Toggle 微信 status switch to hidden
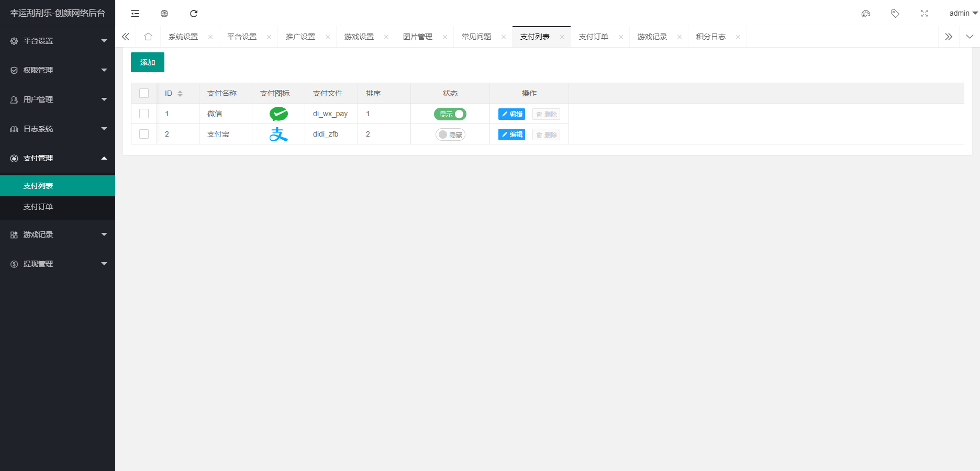The image size is (980, 471). (450, 114)
